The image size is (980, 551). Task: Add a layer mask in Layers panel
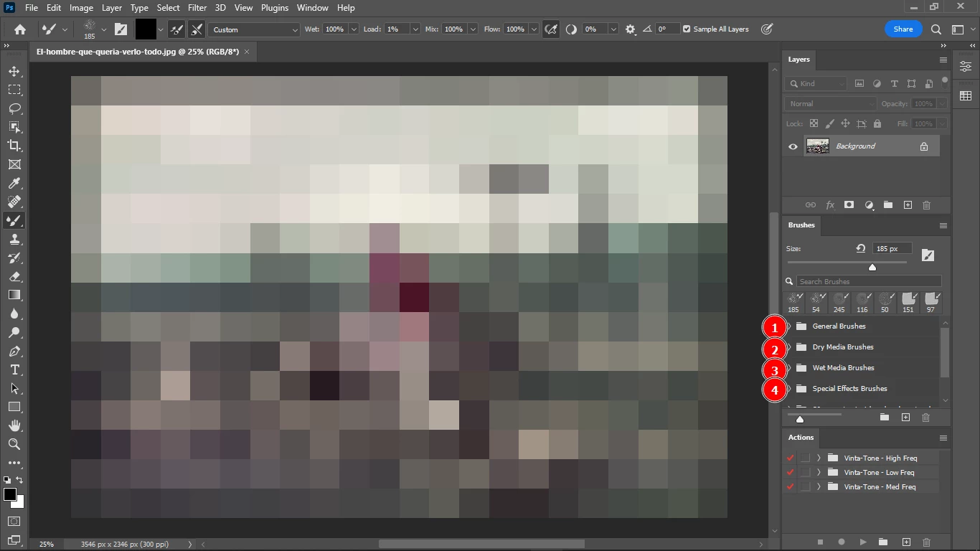tap(849, 205)
